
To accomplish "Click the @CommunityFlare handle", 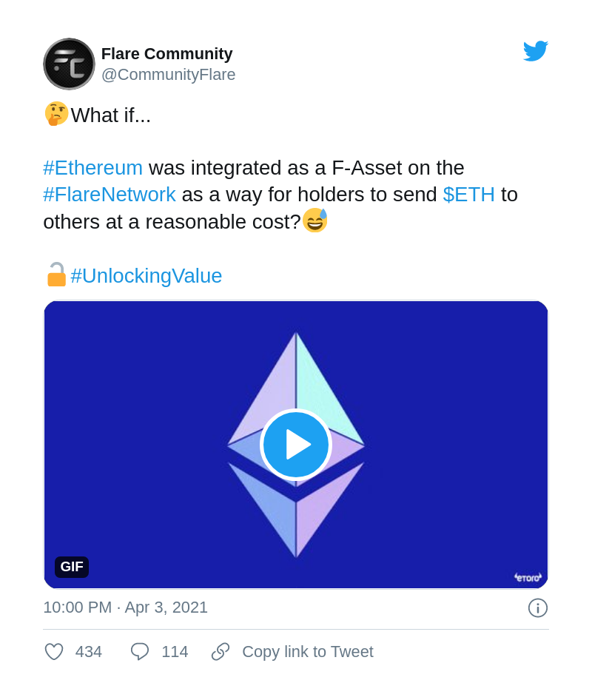I will [169, 74].
